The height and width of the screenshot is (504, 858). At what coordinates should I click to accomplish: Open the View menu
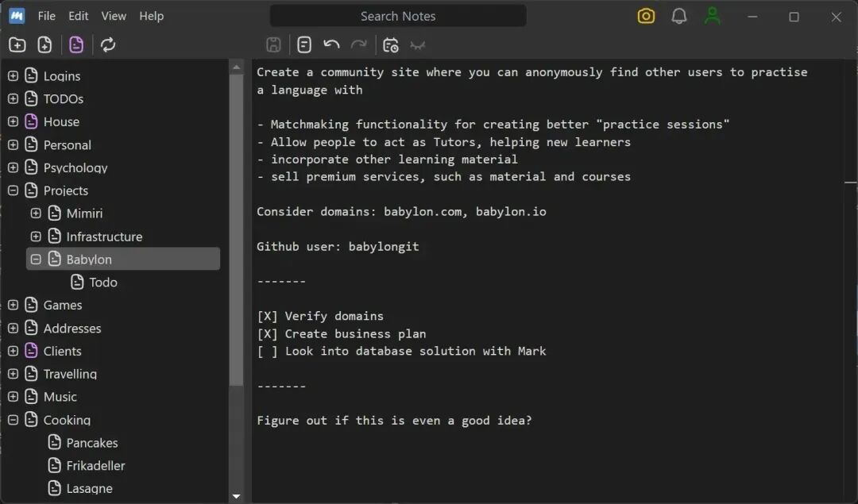point(114,16)
